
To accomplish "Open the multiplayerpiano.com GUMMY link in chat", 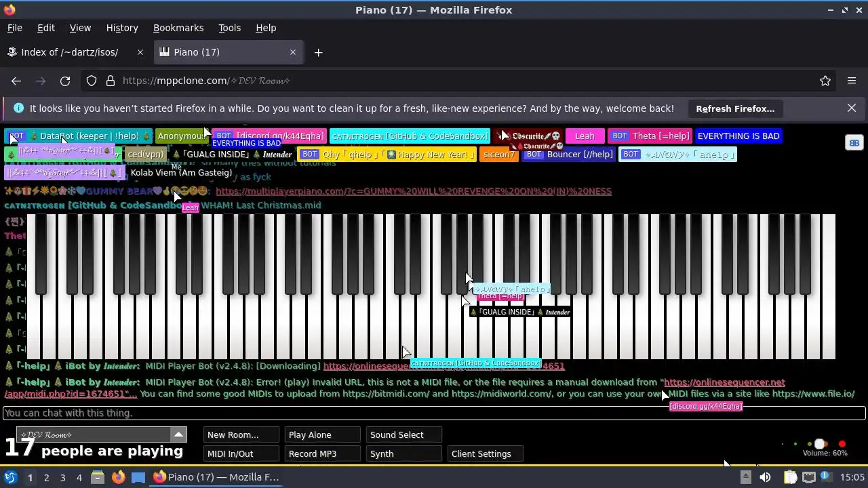I will 414,191.
